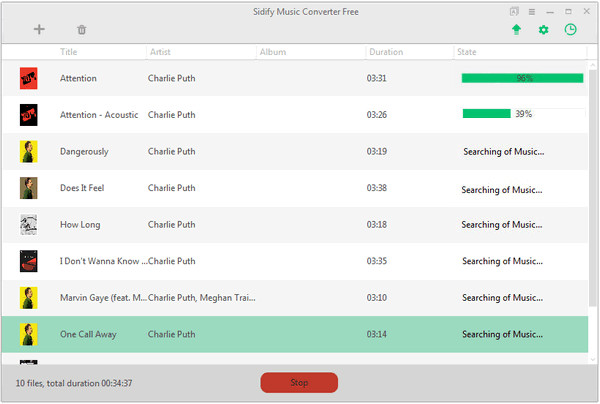The image size is (600, 404).
Task: Click duration 03:26 of Attention - Acoustic
Action: click(377, 115)
